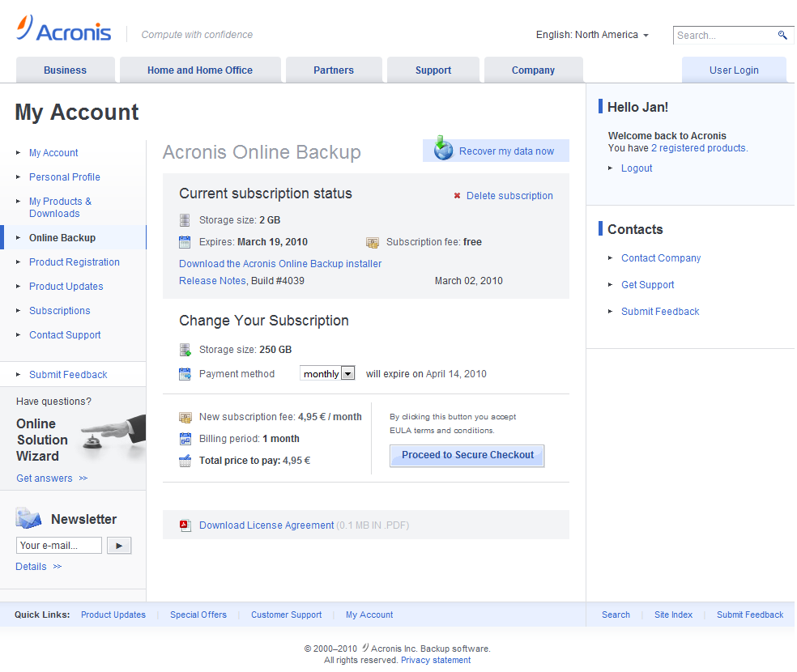Screen dimensions: 797x672
Task: Click the storage icon beside 250 GB
Action: [x=185, y=350]
